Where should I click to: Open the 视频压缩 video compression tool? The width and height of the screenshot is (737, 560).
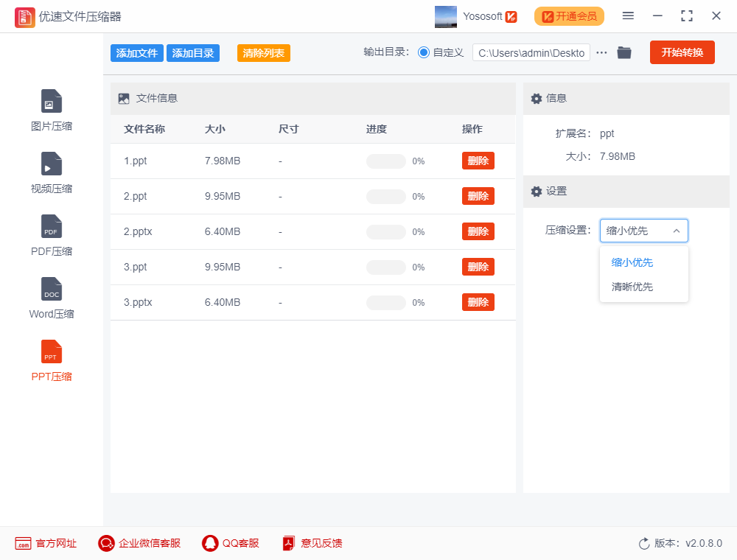click(52, 173)
